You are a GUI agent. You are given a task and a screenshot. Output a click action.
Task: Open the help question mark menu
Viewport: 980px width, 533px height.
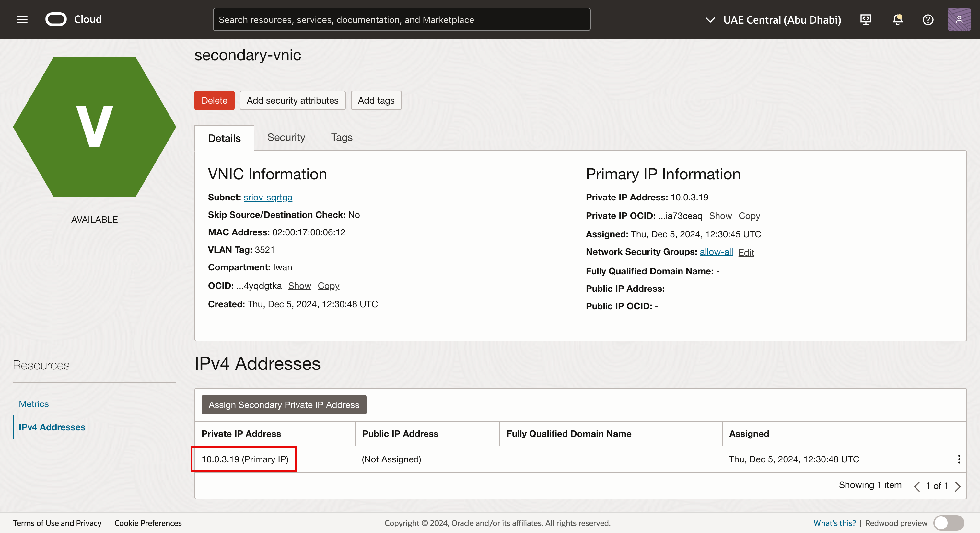927,19
